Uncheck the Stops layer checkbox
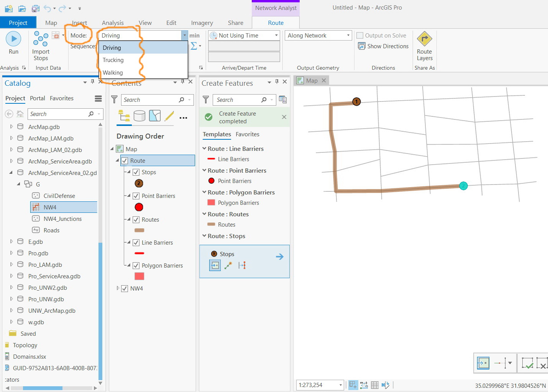The width and height of the screenshot is (548, 392). pyautogui.click(x=136, y=172)
